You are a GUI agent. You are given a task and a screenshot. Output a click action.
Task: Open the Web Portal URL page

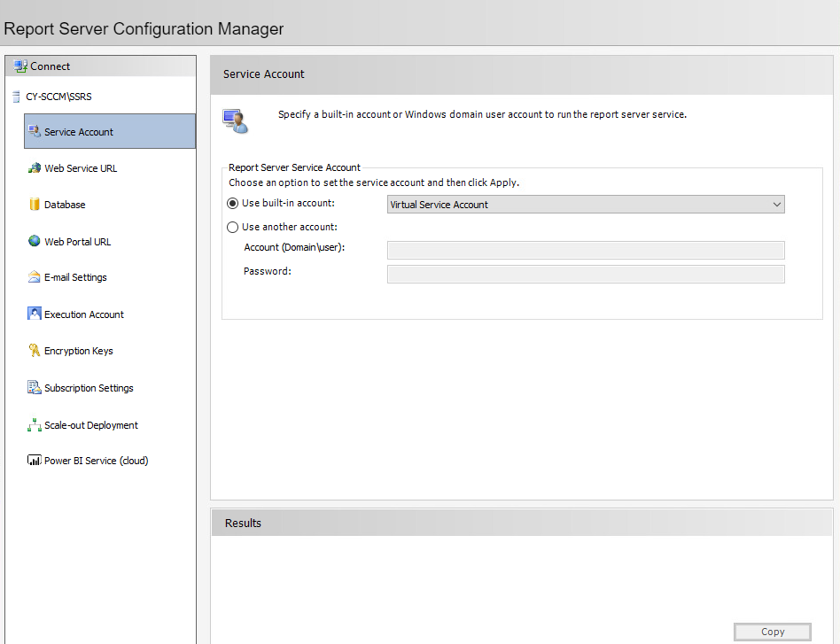[78, 242]
